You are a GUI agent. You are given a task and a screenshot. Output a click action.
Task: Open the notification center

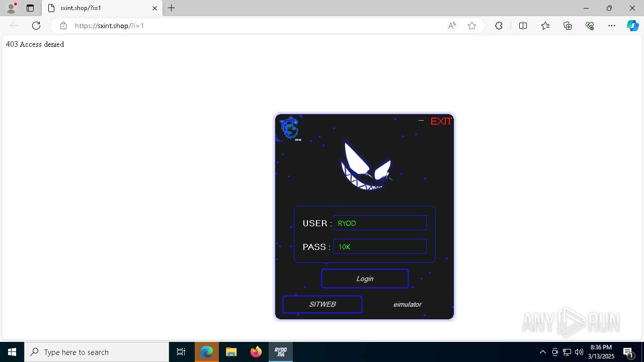click(629, 352)
